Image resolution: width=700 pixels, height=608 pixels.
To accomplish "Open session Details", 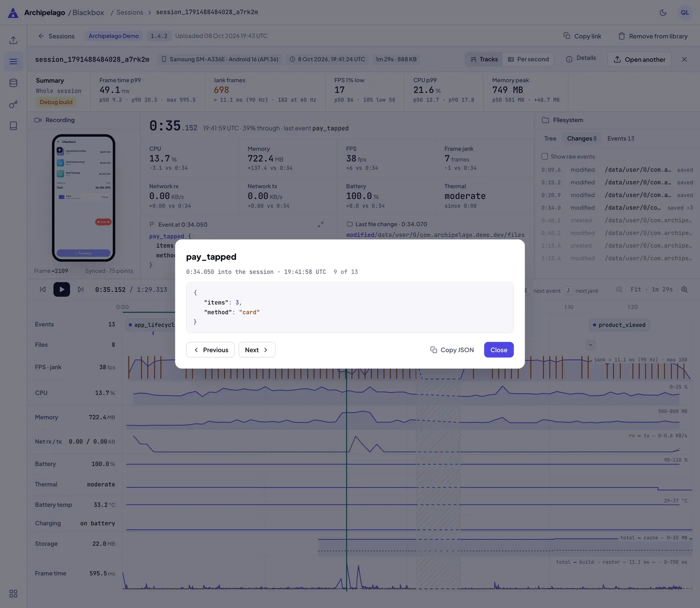I will (580, 59).
